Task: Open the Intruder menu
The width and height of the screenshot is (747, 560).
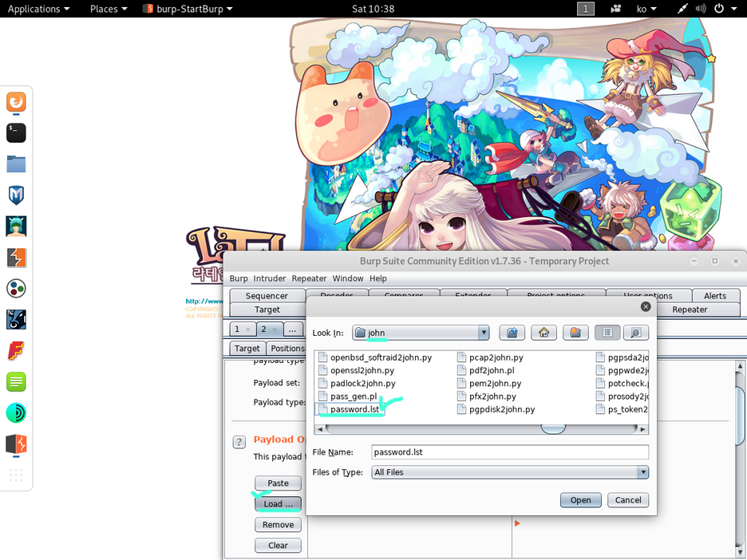Action: [x=270, y=278]
